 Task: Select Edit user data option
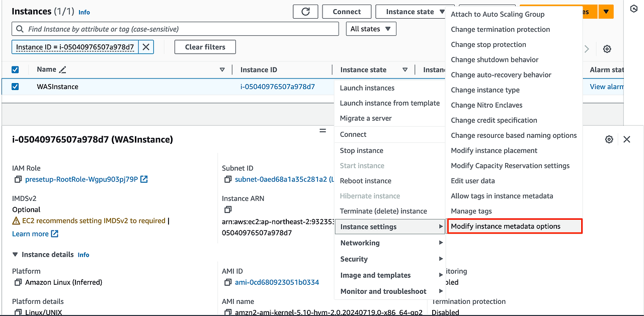coord(514,181)
